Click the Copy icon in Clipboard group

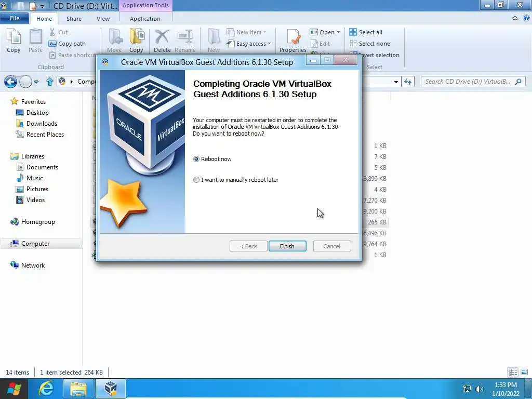(x=14, y=40)
